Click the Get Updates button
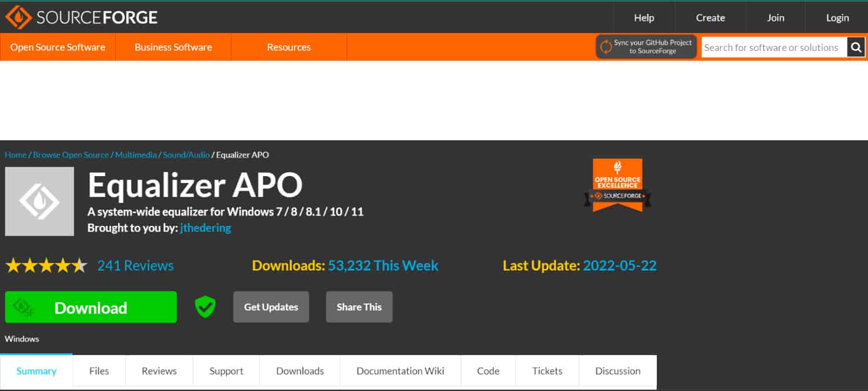Viewport: 868px width, 391px height. (x=271, y=307)
